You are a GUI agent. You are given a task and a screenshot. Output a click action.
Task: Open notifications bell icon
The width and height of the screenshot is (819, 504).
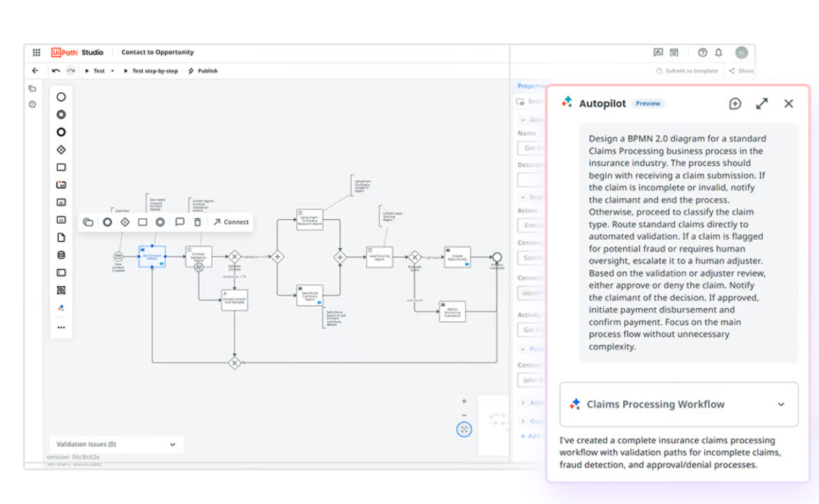719,53
